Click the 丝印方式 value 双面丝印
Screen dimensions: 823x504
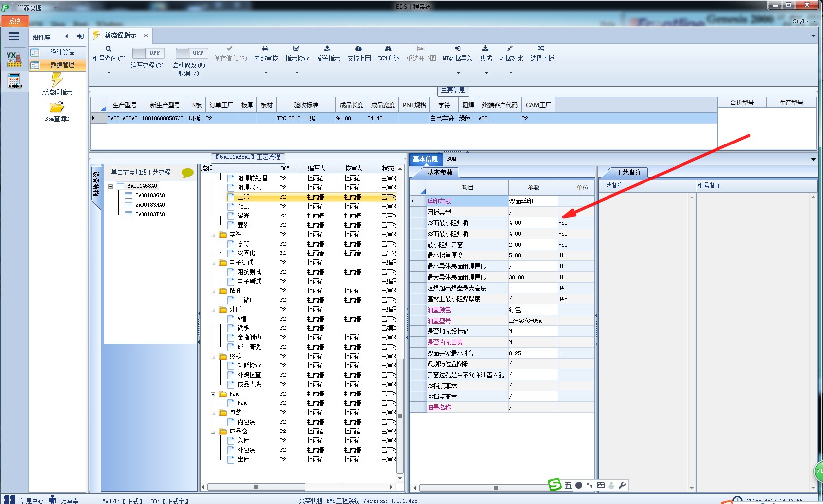tap(533, 201)
